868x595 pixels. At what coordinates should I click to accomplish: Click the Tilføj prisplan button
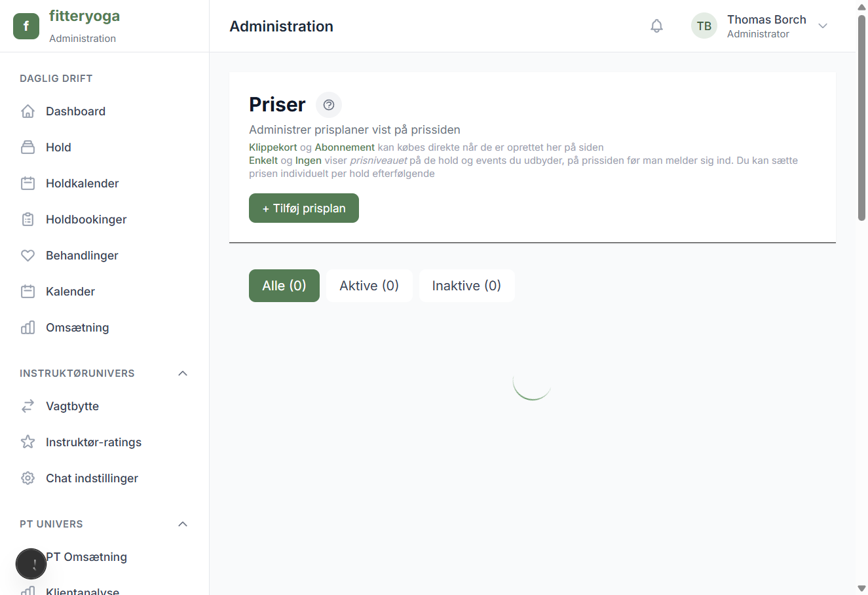point(304,208)
